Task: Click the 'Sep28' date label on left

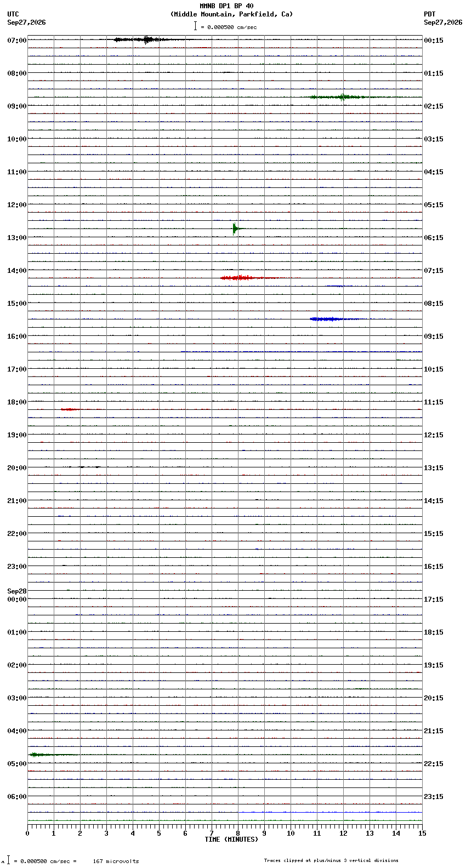Action: 16,591
